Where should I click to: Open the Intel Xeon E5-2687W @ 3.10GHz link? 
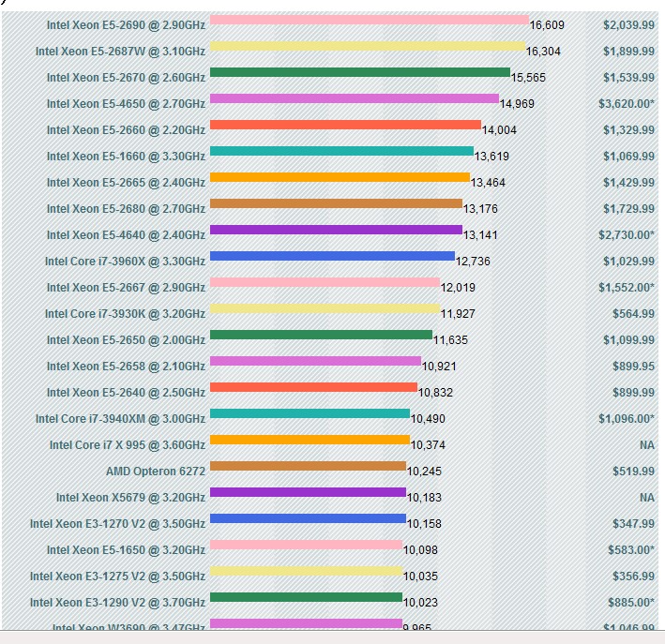(120, 52)
